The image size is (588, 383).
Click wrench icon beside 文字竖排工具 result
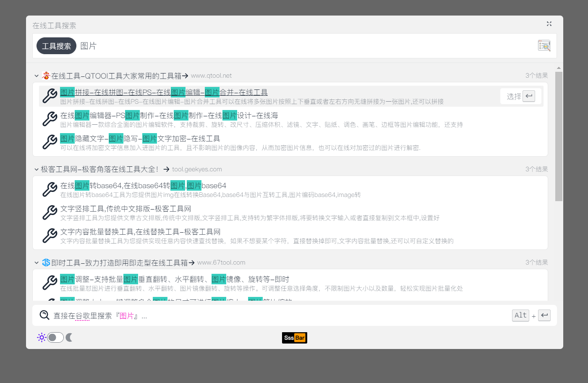(x=50, y=212)
